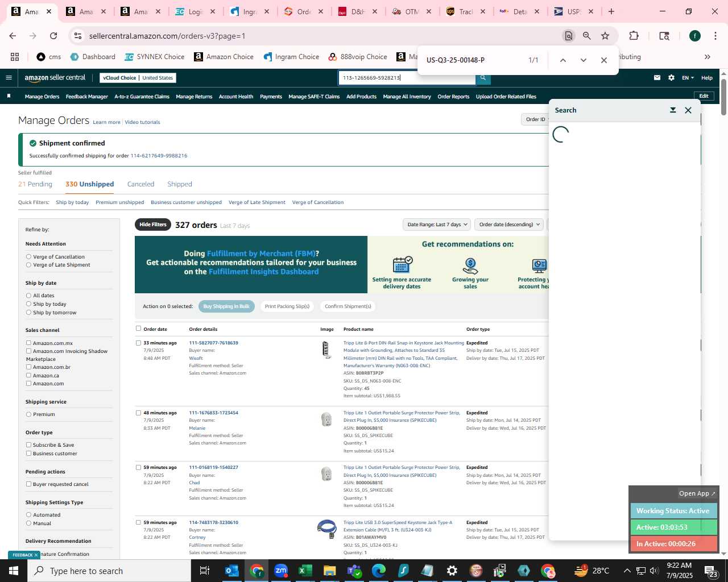728x582 pixels.
Task: Click the browser zoom magnifier icon
Action: click(x=587, y=36)
